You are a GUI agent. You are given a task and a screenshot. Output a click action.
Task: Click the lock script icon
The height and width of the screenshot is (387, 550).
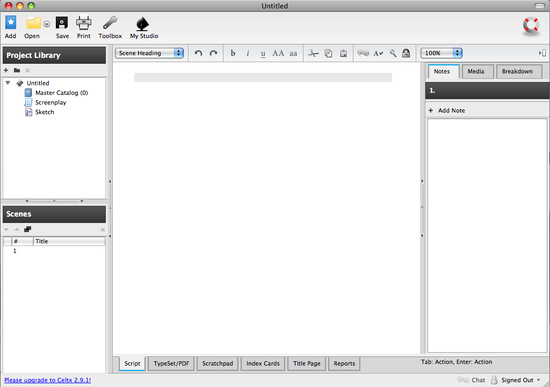406,53
